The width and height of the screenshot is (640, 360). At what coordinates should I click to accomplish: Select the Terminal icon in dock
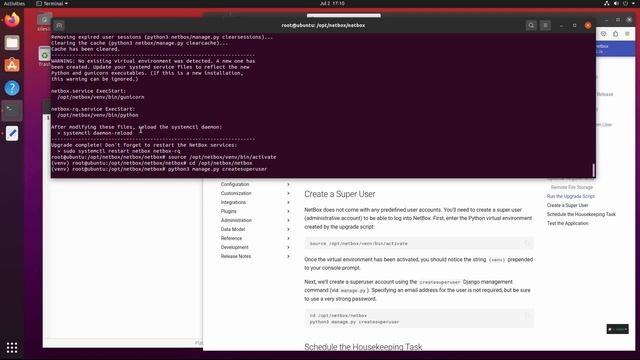(x=12, y=110)
